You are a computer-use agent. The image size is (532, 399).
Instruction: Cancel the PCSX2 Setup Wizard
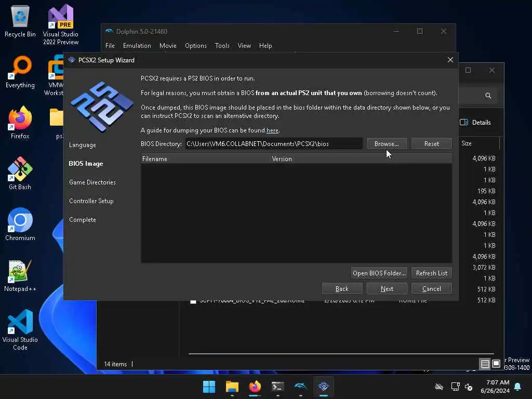pyautogui.click(x=432, y=289)
